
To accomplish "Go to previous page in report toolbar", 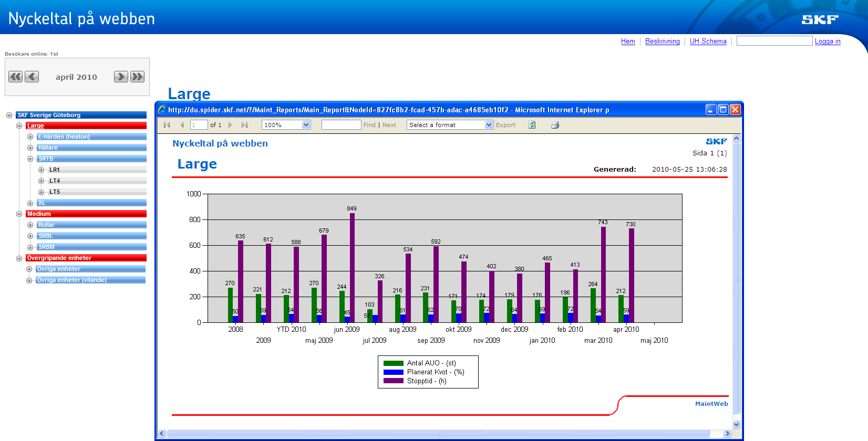I will pos(182,125).
